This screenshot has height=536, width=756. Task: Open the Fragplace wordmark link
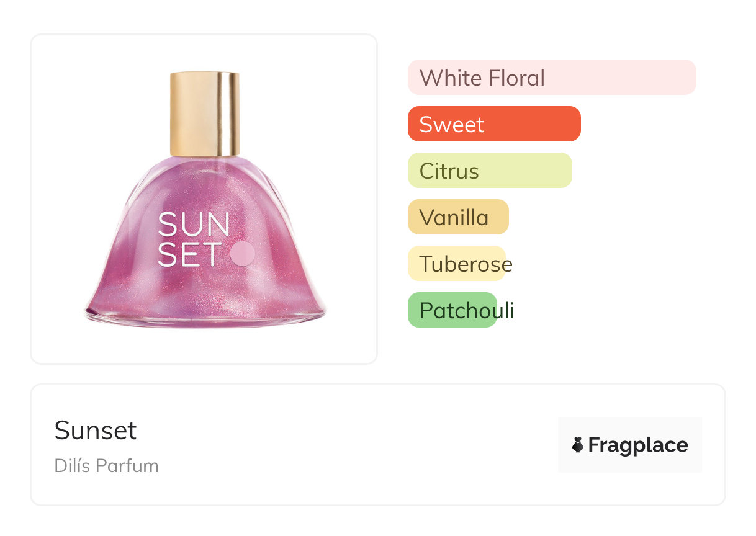638,445
